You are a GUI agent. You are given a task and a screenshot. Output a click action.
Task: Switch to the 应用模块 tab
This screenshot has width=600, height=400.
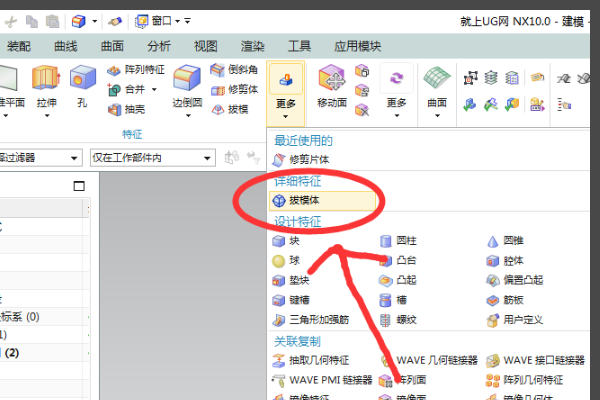coord(357,46)
